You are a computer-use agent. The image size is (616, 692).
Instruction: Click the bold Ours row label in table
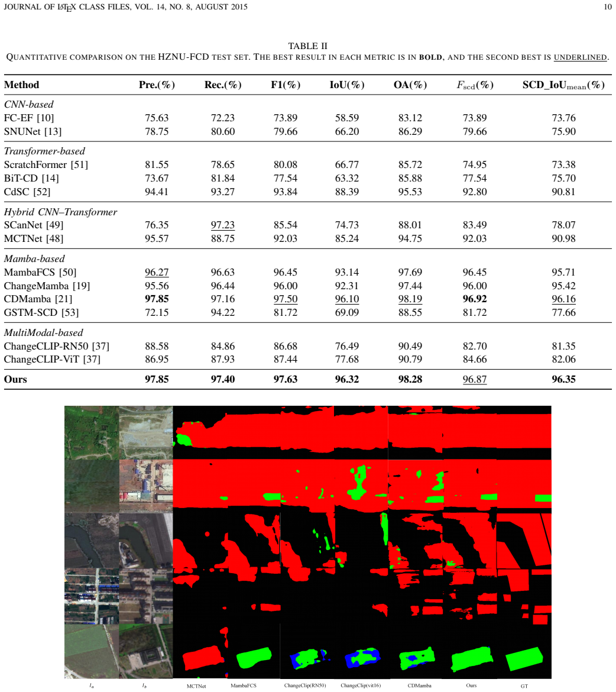pyautogui.click(x=15, y=380)
